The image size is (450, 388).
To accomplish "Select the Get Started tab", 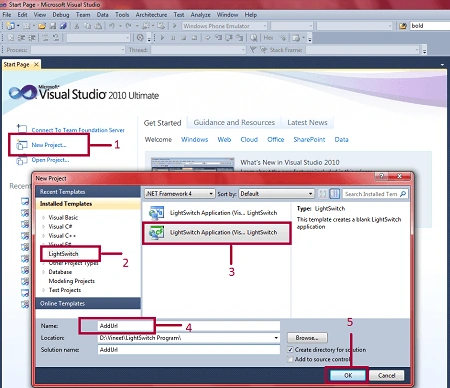I will pyautogui.click(x=162, y=123).
